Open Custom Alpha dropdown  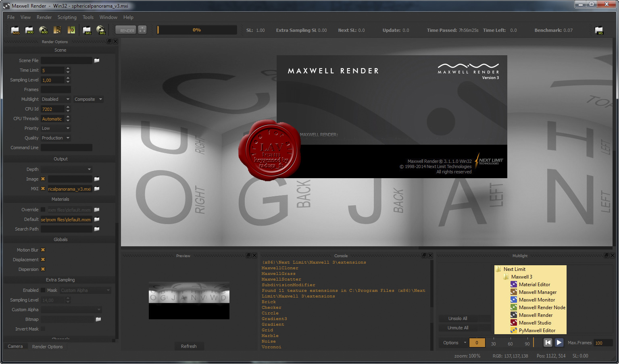tap(71, 310)
